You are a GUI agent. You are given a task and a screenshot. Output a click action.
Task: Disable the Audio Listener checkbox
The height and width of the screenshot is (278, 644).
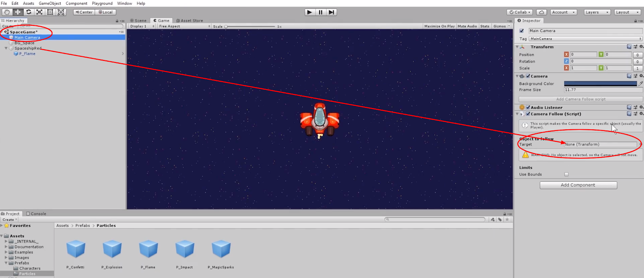528,108
